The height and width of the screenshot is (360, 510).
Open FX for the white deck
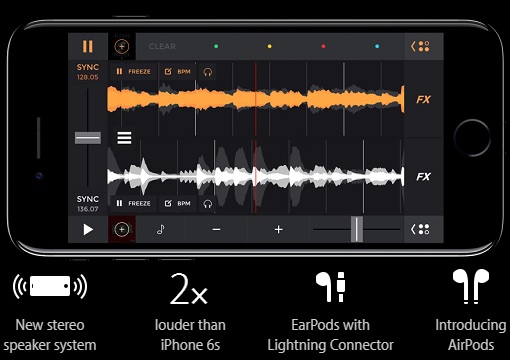[x=423, y=176]
